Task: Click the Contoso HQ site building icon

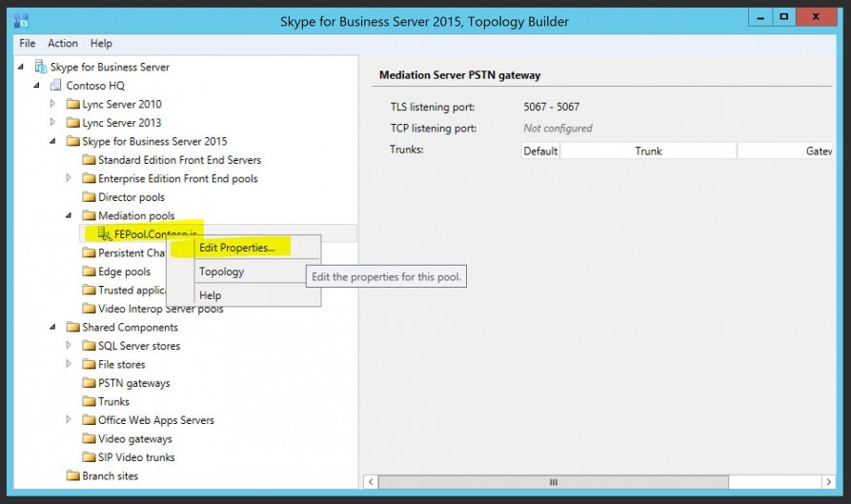Action: (x=55, y=85)
